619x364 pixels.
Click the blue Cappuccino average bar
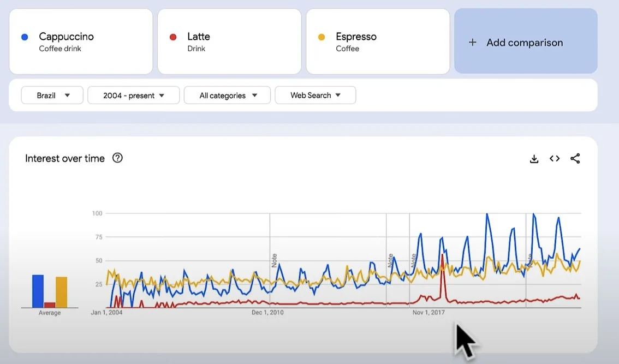38,291
